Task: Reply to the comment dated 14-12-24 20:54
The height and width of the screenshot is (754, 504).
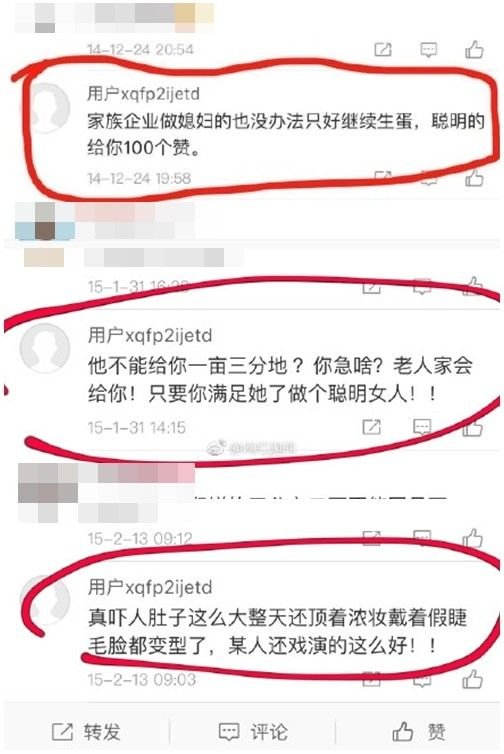Action: [x=428, y=50]
